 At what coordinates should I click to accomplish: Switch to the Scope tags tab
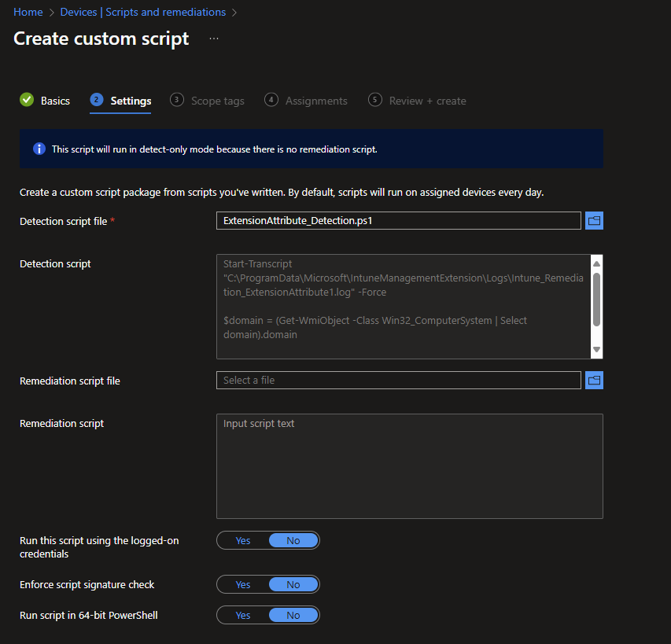click(x=217, y=101)
